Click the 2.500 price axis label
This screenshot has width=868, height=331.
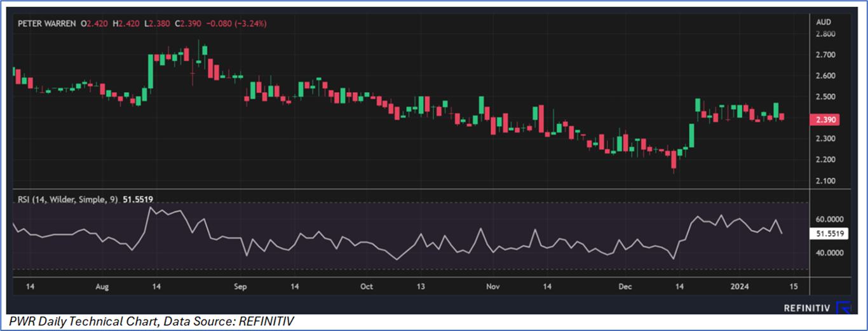[826, 97]
